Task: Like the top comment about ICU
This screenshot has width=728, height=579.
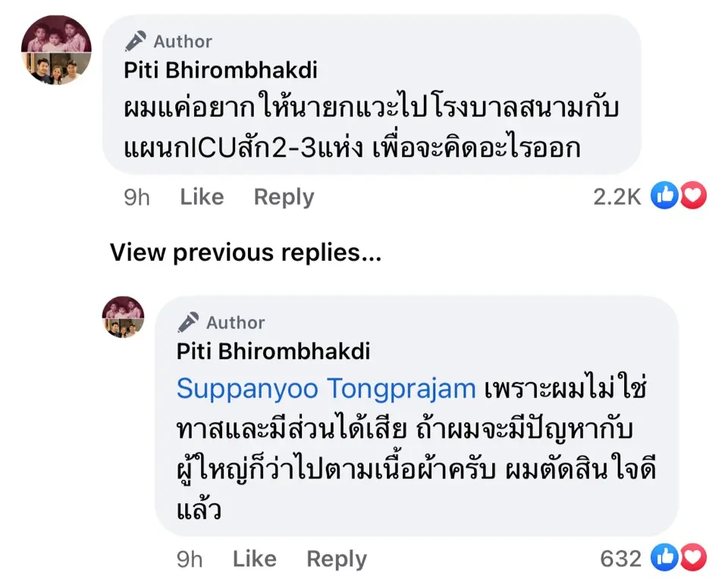Action: [202, 197]
